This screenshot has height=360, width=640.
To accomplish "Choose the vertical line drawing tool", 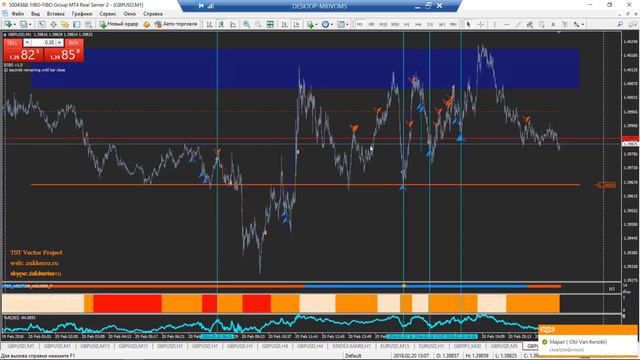I will (495, 24).
